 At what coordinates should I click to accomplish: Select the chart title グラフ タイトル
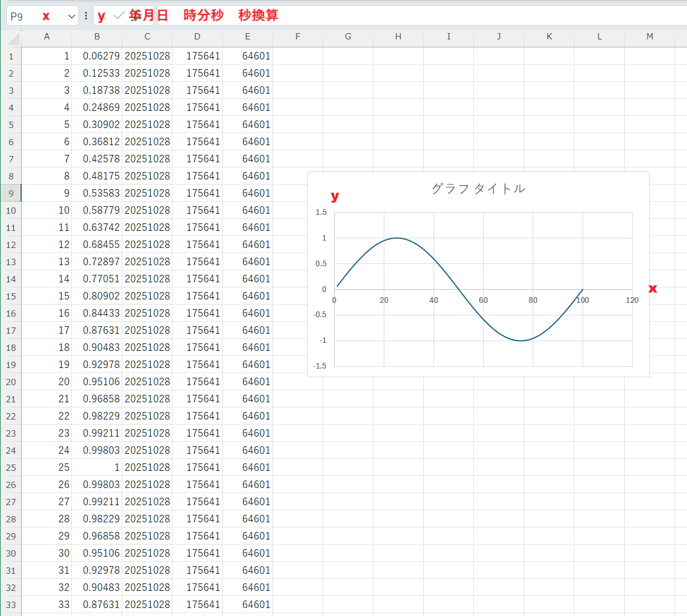pyautogui.click(x=478, y=189)
